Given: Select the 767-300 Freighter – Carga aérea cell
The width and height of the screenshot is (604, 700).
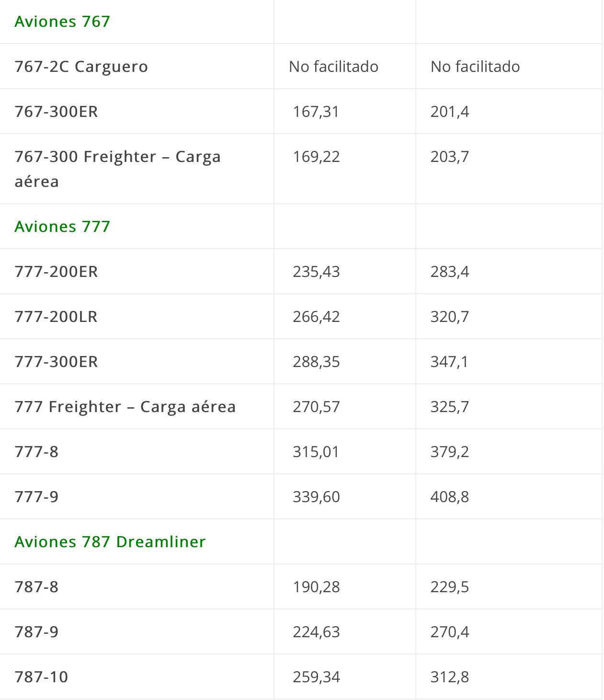Looking at the screenshot, I should click(x=117, y=169).
